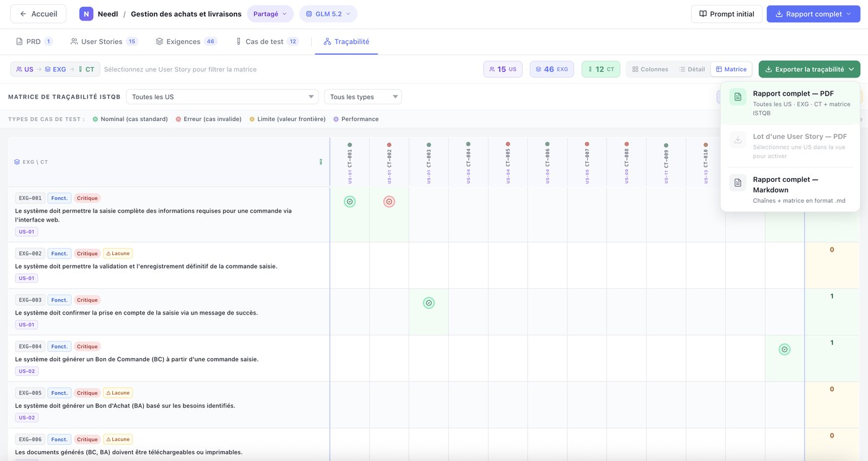Click the red Erreur legend dot
Image resolution: width=868 pixels, height=461 pixels.
[x=179, y=119]
